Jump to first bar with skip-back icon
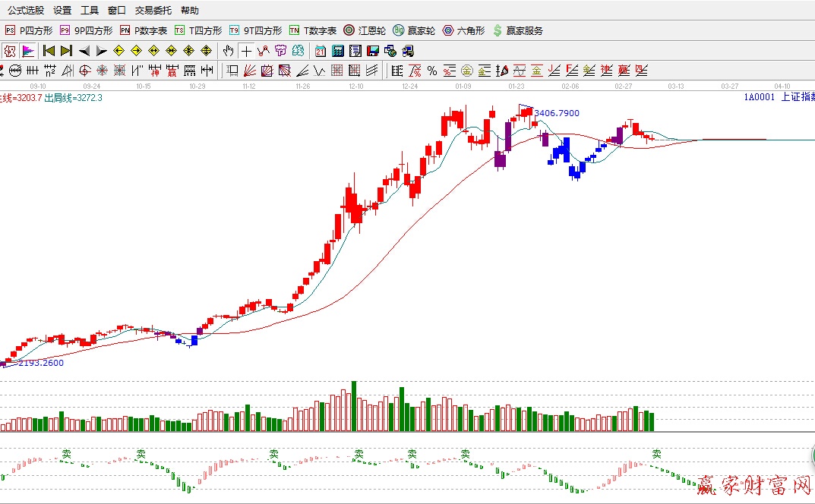 49,51
